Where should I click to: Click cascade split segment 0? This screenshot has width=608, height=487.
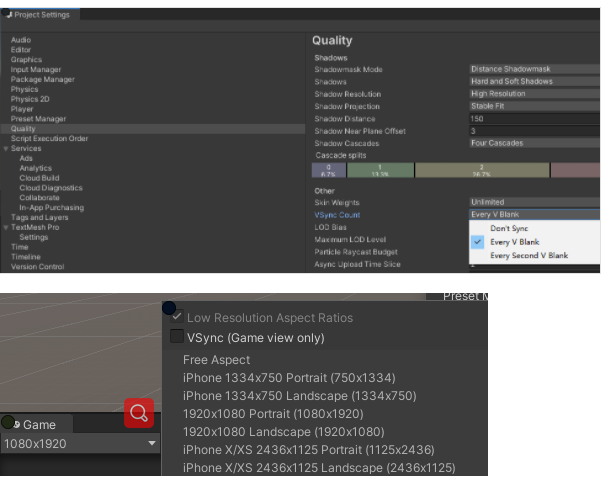pyautogui.click(x=329, y=170)
